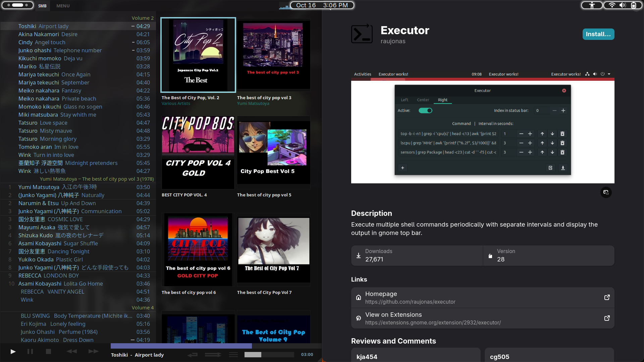The image size is (644, 362).
Task: Click the screenshot gallery zoom icon
Action: (606, 192)
